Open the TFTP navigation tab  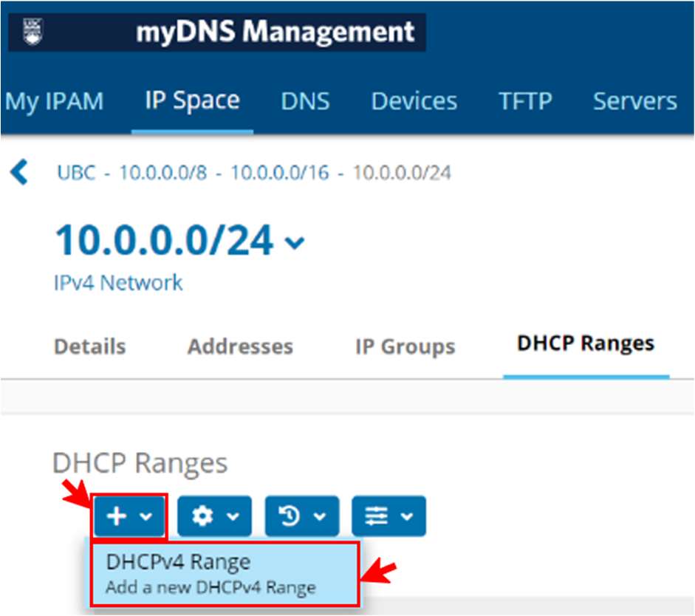pos(525,101)
